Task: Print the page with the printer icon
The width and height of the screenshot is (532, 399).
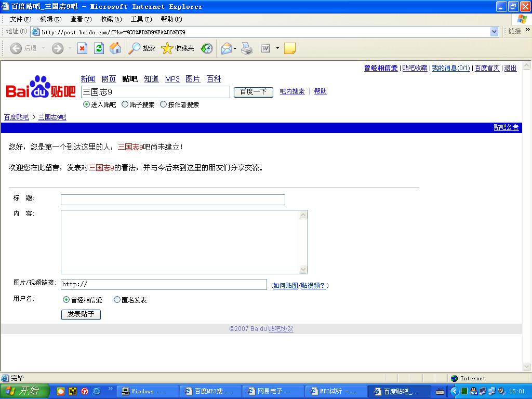Action: tap(247, 48)
